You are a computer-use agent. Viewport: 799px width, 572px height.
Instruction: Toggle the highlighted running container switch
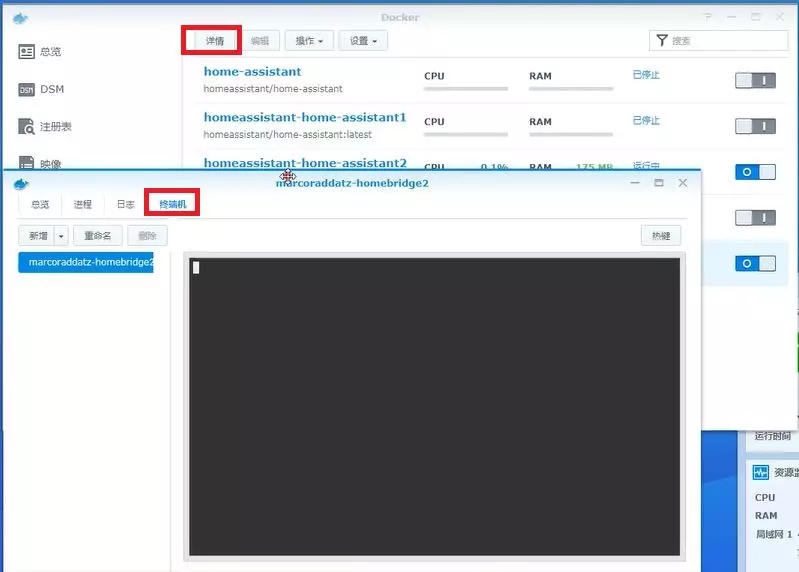755,263
